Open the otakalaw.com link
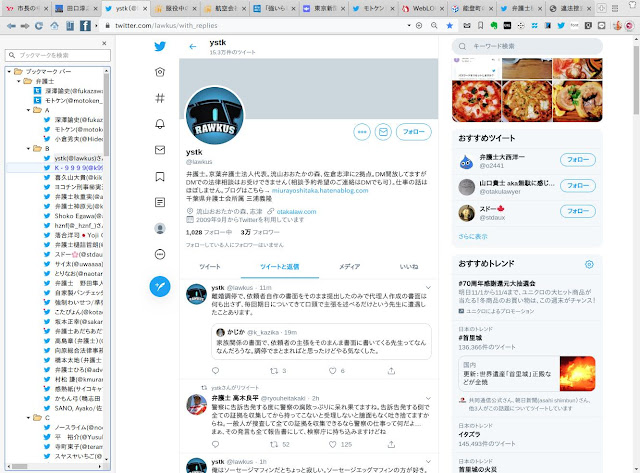The image size is (640, 473). click(x=296, y=211)
